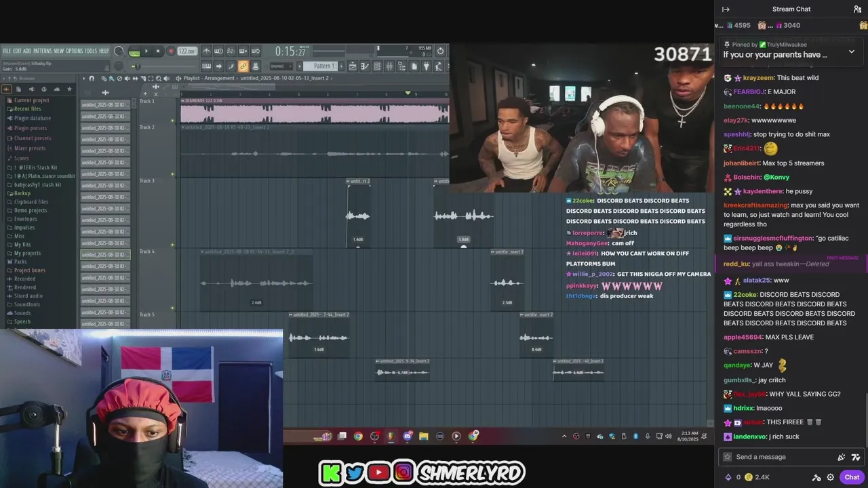
Task: Click the plugin picker plug icon
Action: (426, 66)
